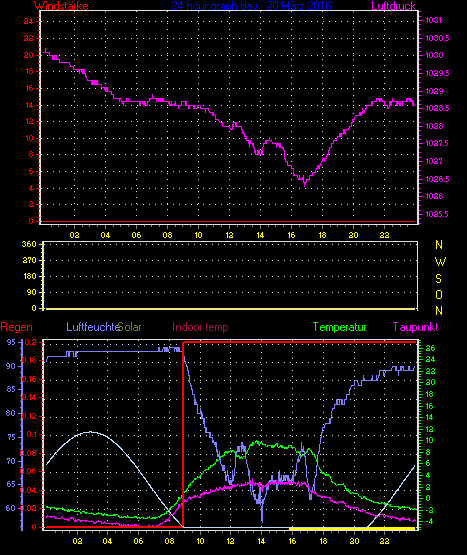Click the compass letter 'S'

(x=438, y=279)
